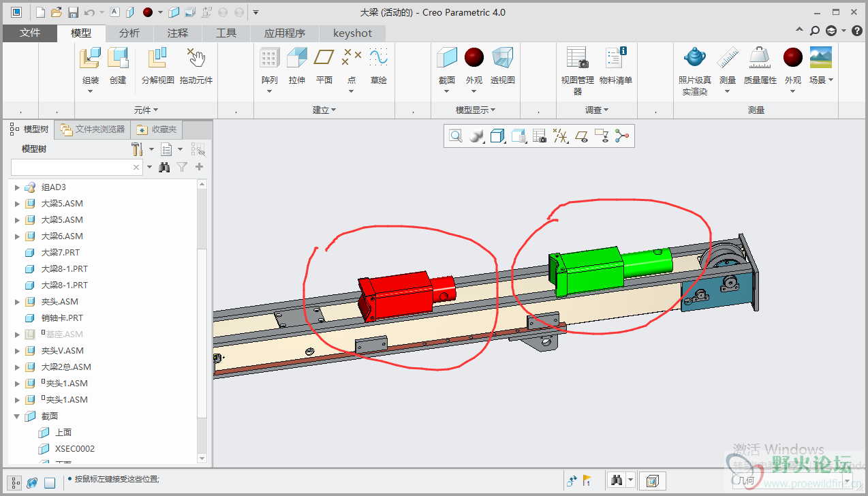This screenshot has height=496, width=868.
Task: Toggle annotation display eye icon
Action: (x=602, y=136)
